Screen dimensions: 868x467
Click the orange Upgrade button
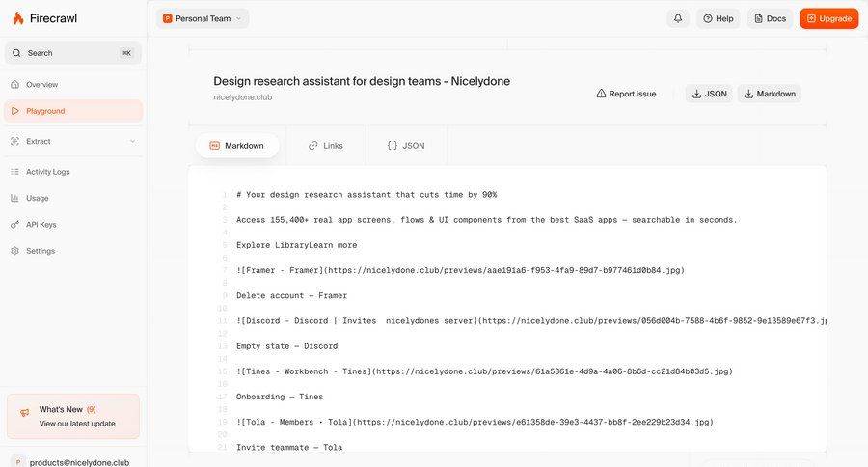[x=828, y=18]
